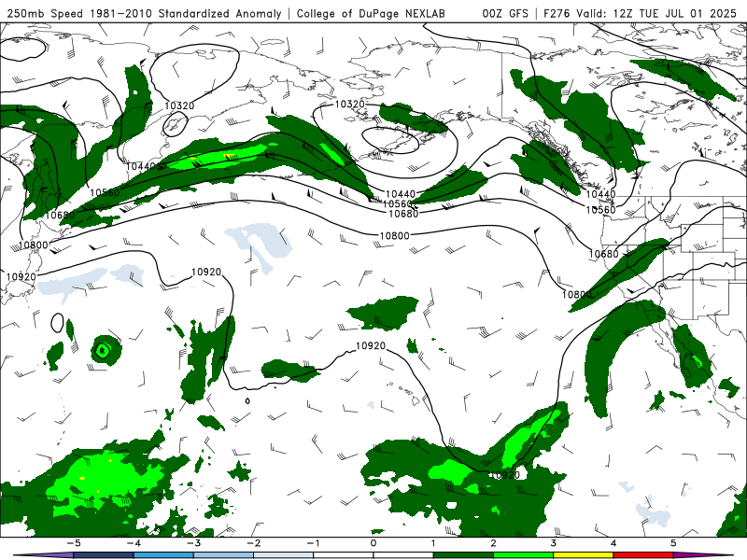Click the '-5' colorbar scale label

click(x=73, y=543)
